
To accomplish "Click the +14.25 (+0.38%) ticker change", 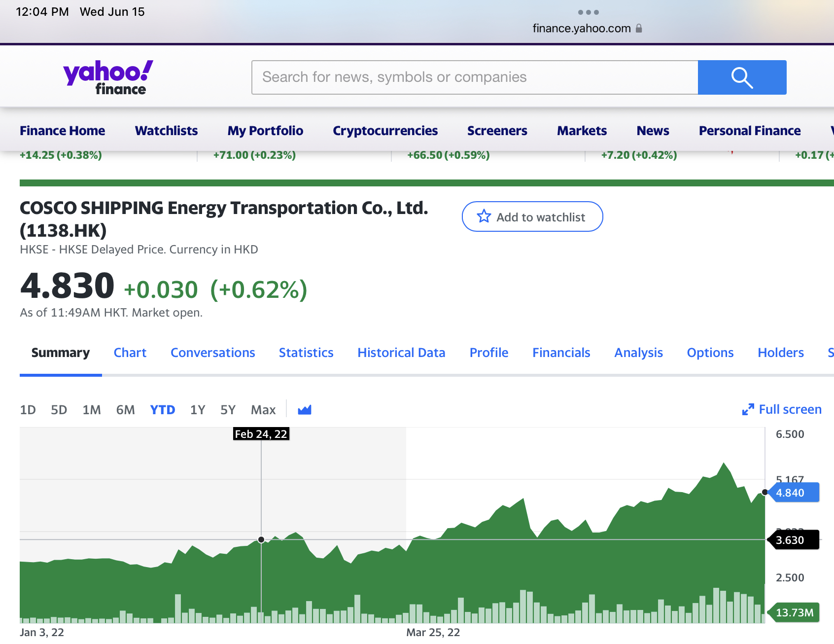I will (x=61, y=155).
